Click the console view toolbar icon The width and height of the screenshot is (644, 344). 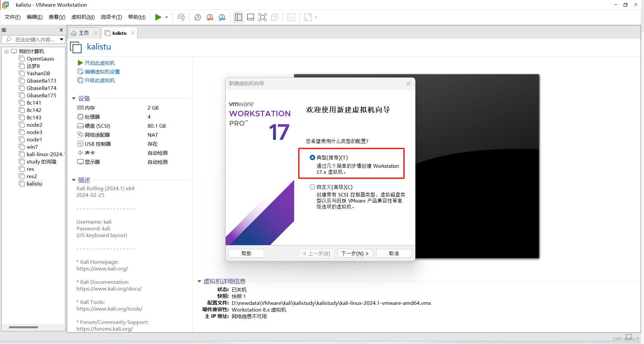click(291, 17)
